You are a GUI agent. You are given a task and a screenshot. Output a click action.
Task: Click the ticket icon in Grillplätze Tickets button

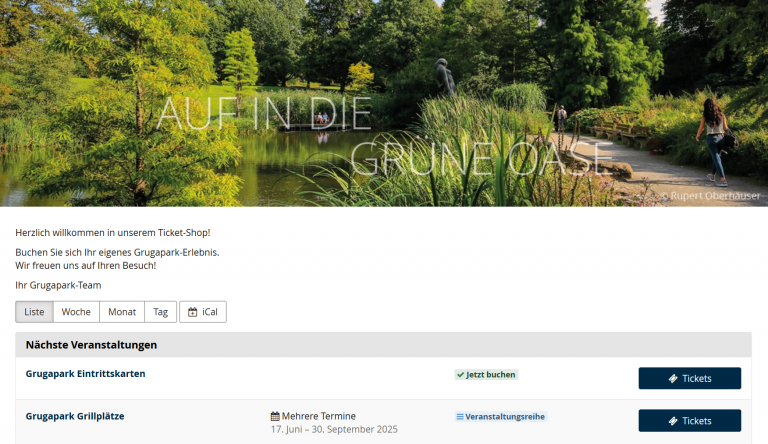[673, 421]
